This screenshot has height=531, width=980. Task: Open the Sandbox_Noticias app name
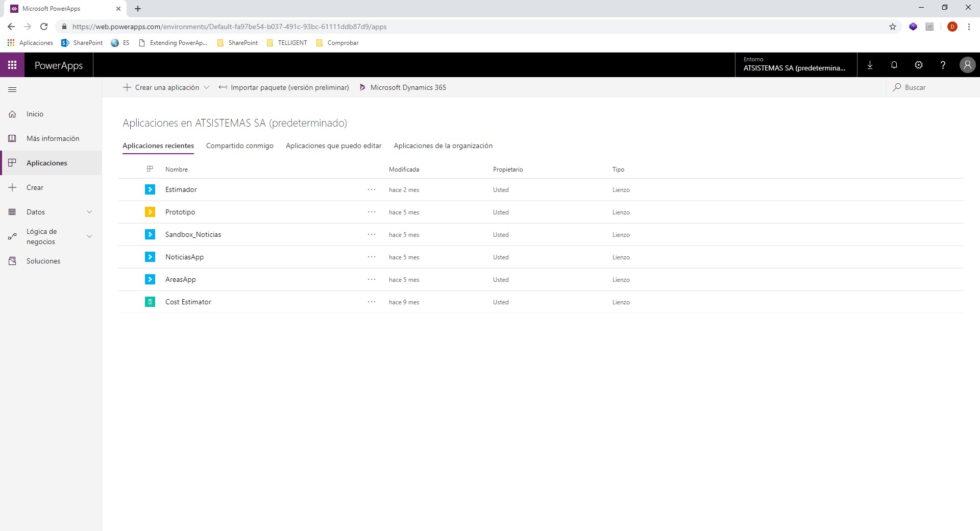point(193,234)
